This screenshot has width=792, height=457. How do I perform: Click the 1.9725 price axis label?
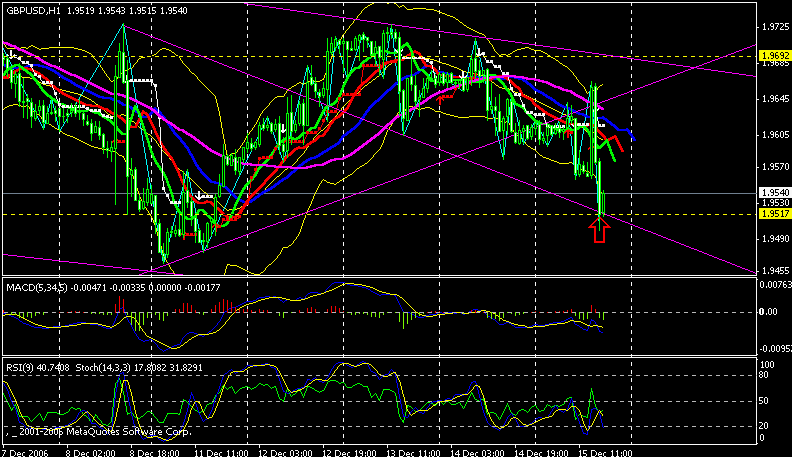(x=775, y=27)
